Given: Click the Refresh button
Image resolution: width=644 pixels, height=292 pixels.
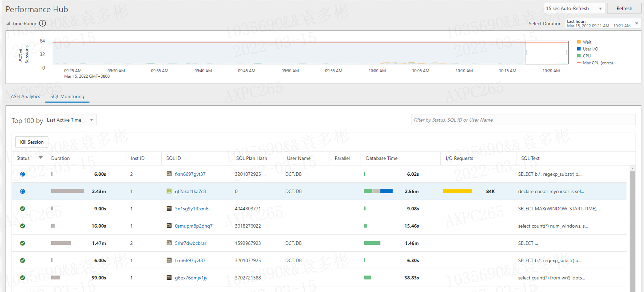Looking at the screenshot, I should (x=624, y=8).
